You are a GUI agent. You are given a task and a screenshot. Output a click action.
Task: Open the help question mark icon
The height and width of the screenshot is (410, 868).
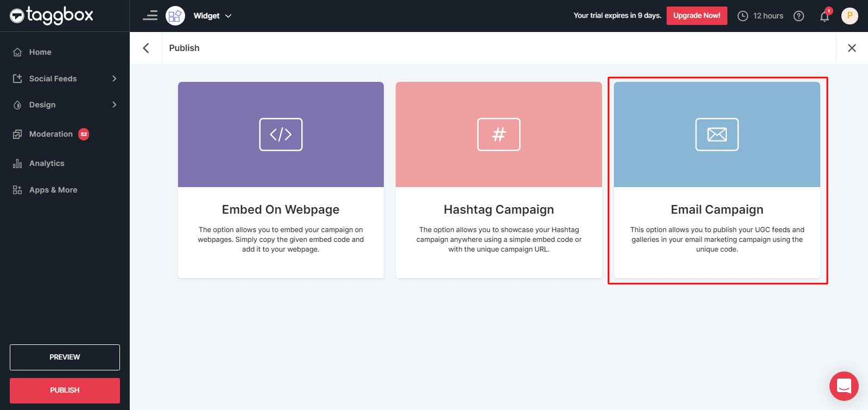[799, 16]
